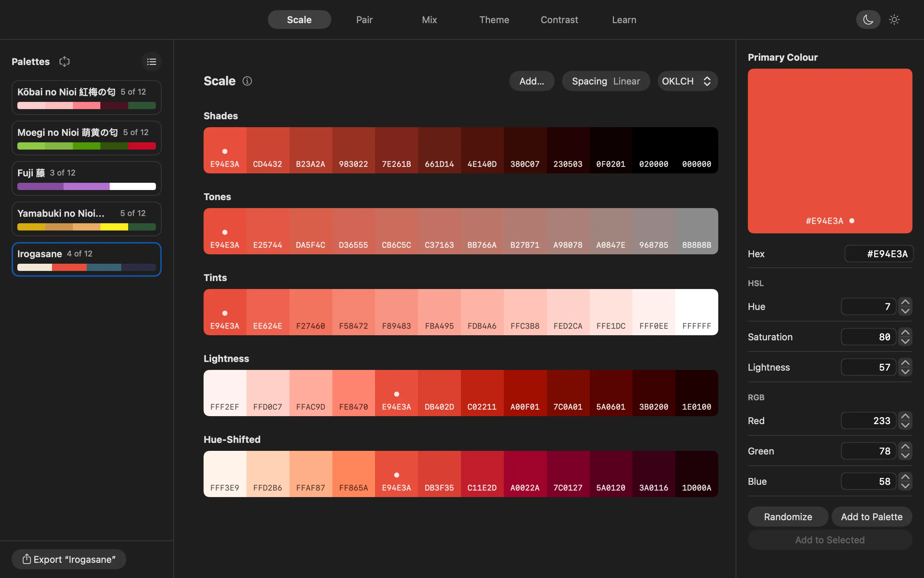Select the Moegi no Nioi palette

[87, 138]
